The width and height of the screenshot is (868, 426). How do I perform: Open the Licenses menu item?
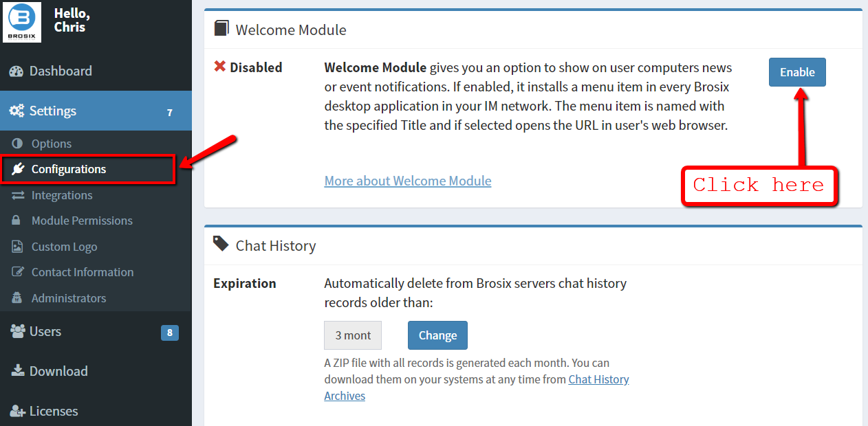pos(54,411)
